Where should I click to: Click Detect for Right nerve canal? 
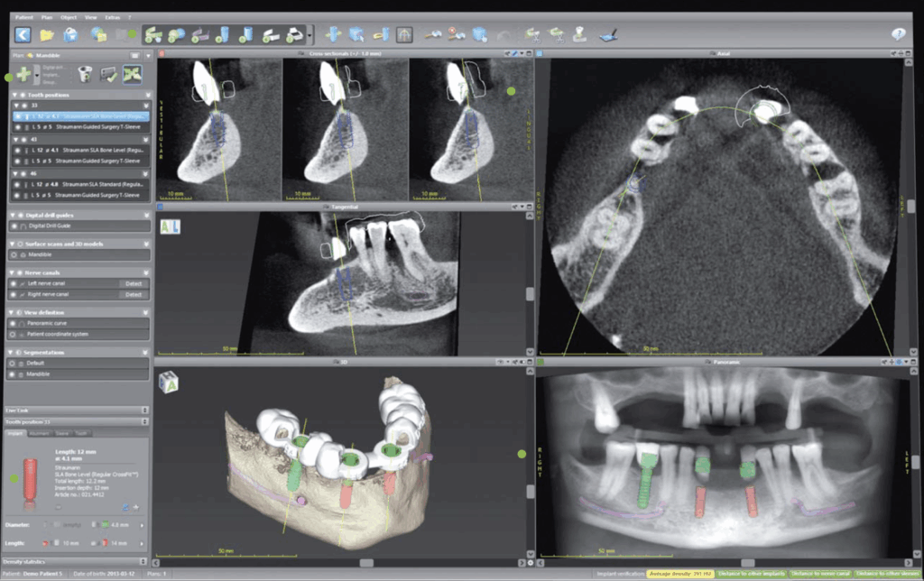(x=134, y=294)
